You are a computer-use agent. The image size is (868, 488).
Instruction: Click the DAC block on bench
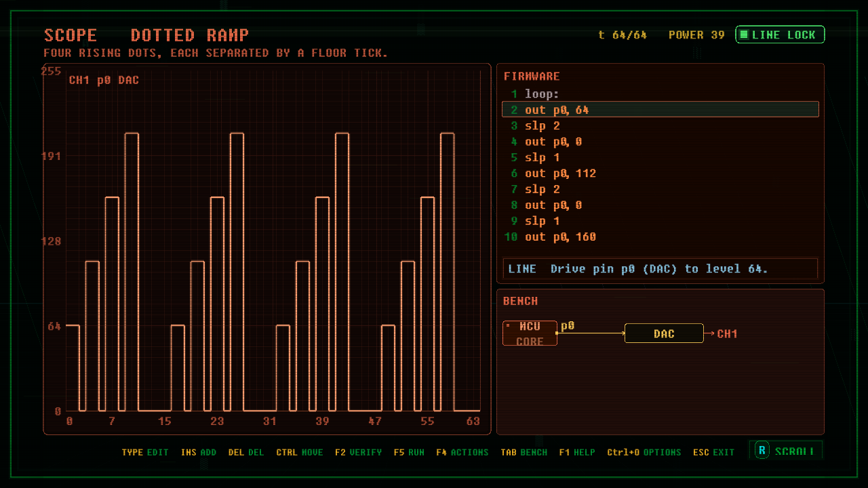pos(664,333)
